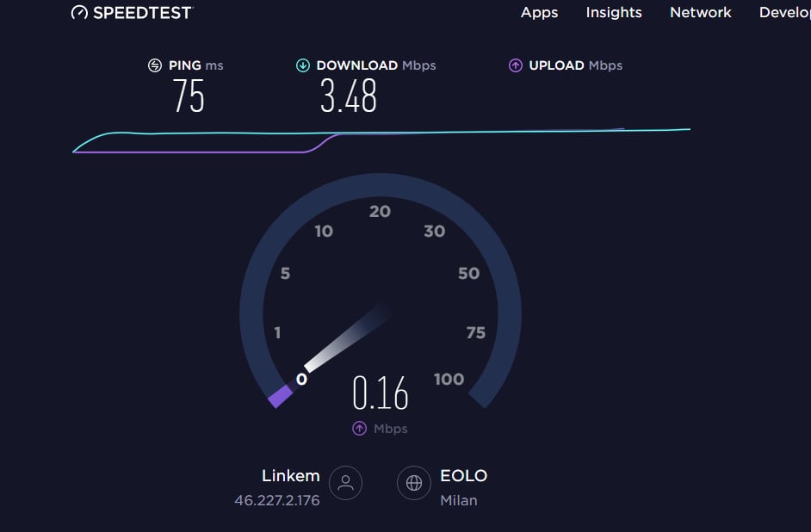Click the globe server icon beside EOLO

414,483
